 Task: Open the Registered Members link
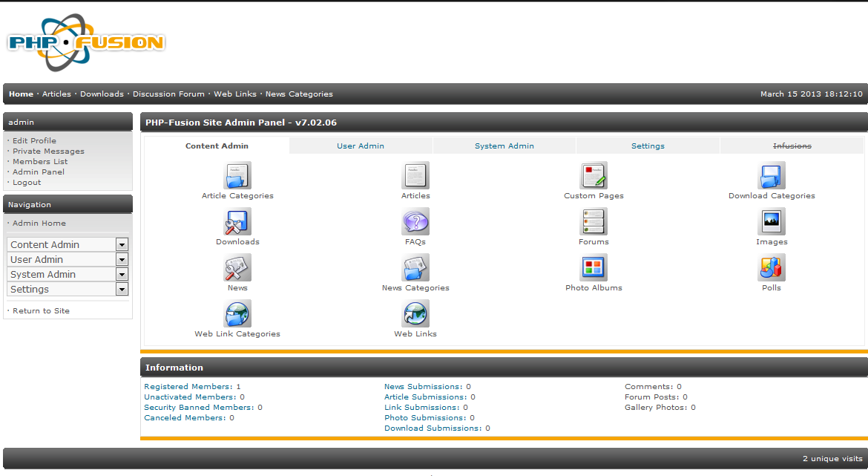188,387
